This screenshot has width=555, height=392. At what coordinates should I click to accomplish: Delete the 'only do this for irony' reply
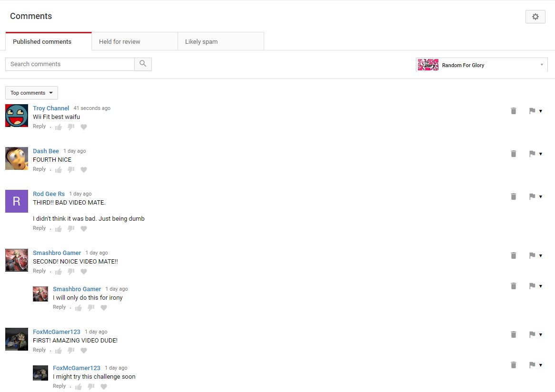pos(514,286)
